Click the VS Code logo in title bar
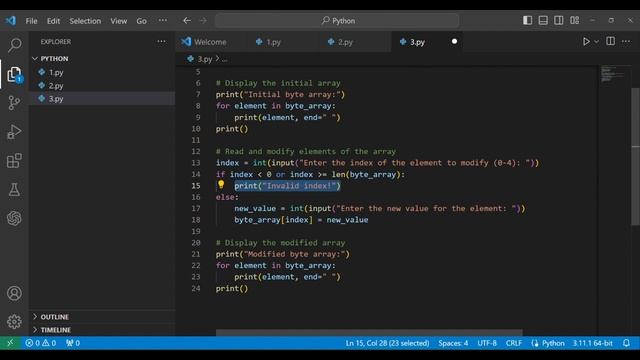The width and height of the screenshot is (640, 360). pyautogui.click(x=11, y=20)
